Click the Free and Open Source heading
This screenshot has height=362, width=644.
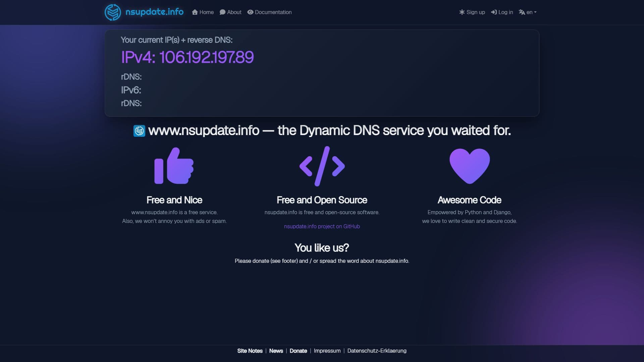tap(322, 200)
